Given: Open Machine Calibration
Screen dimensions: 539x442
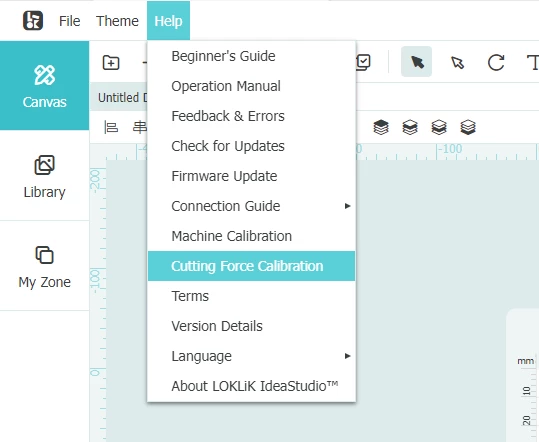Looking at the screenshot, I should click(x=251, y=236).
